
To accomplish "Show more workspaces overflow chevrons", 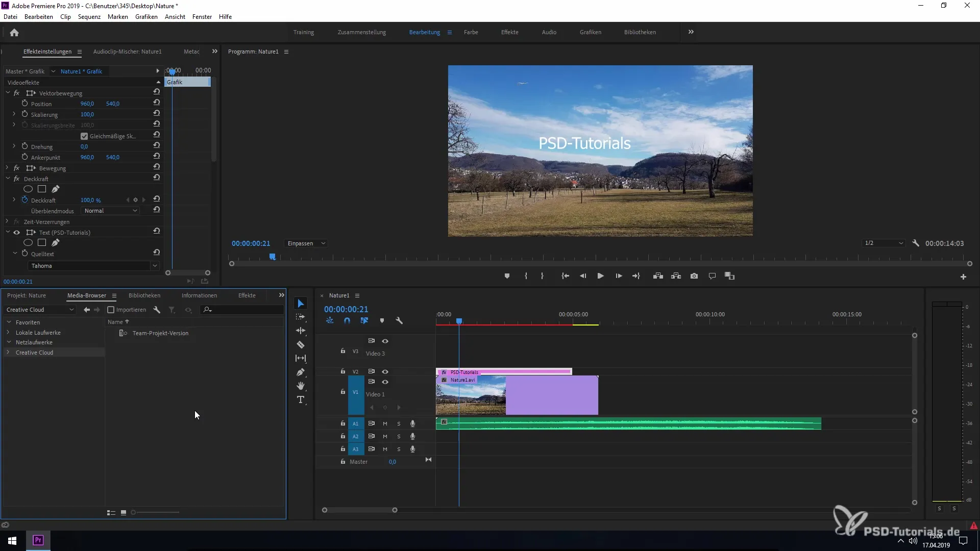I will click(691, 32).
